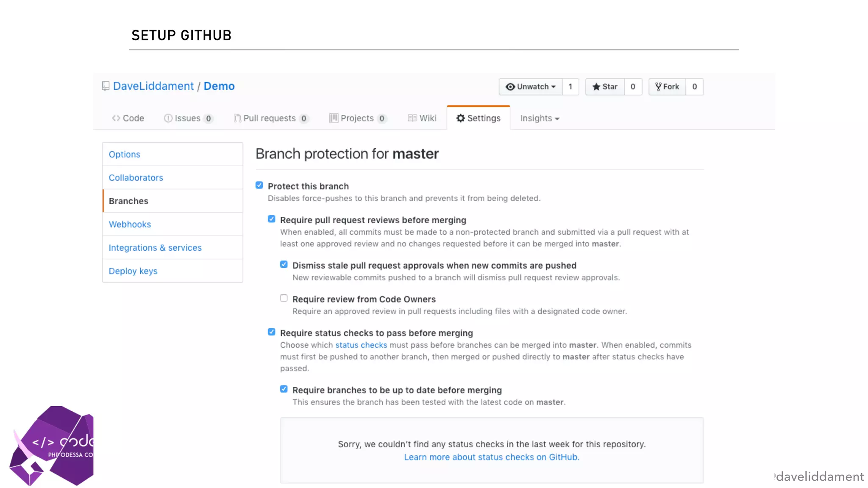
Task: Click the eye icon on Unwatch button
Action: coord(510,87)
